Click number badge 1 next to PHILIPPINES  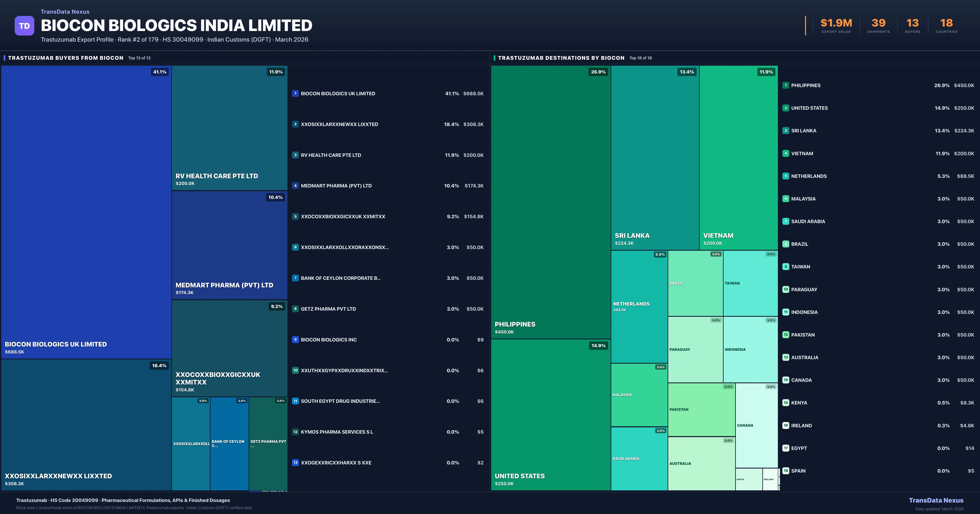click(786, 85)
